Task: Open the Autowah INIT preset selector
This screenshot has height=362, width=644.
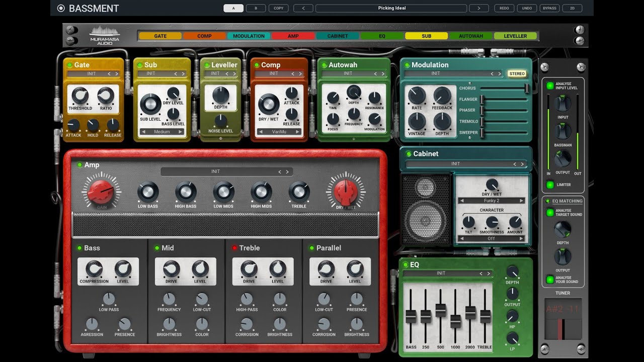Action: pos(354,73)
